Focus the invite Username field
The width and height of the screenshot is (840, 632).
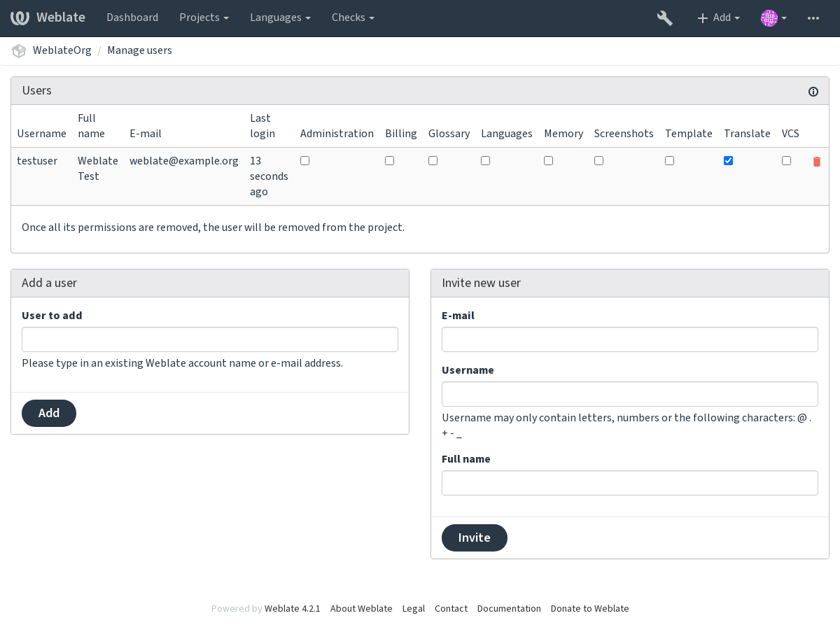tap(630, 394)
